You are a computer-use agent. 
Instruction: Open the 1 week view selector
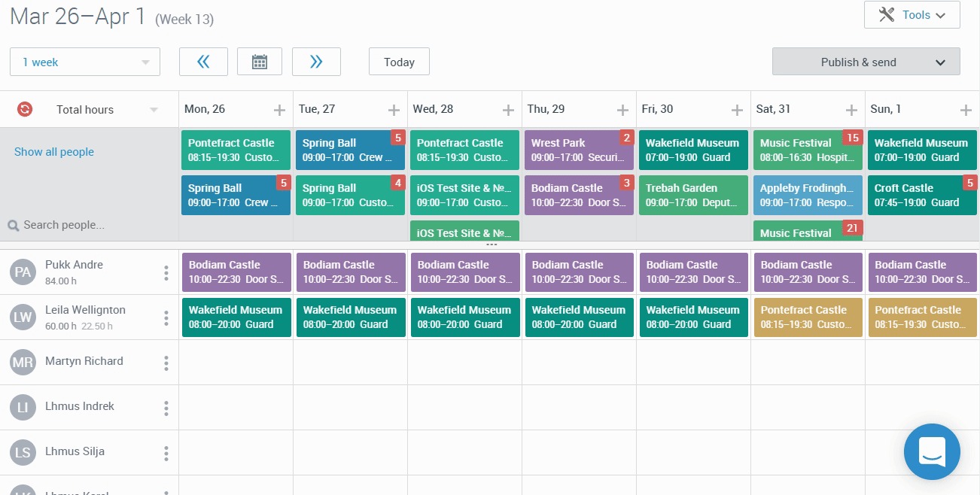click(x=84, y=62)
